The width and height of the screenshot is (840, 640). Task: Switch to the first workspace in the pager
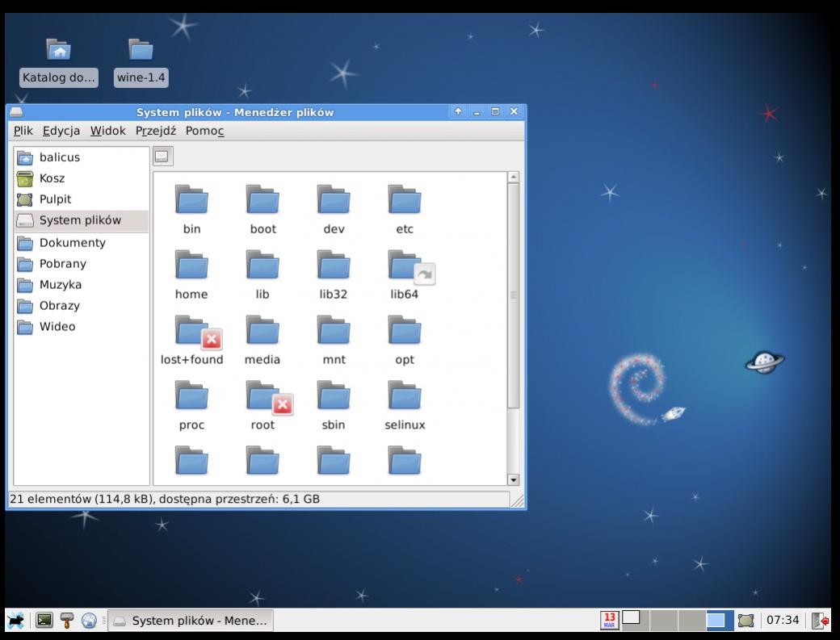pos(636,621)
